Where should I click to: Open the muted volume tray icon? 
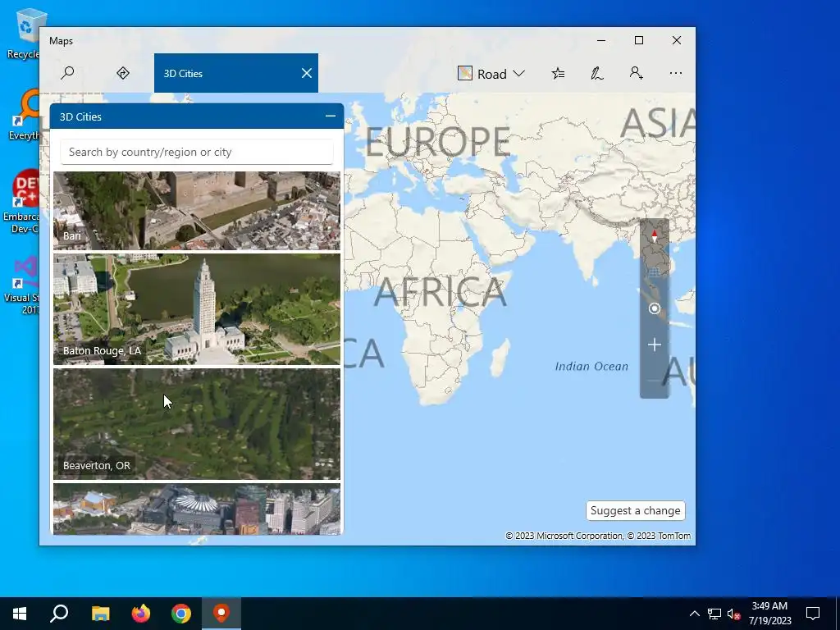[x=733, y=614]
